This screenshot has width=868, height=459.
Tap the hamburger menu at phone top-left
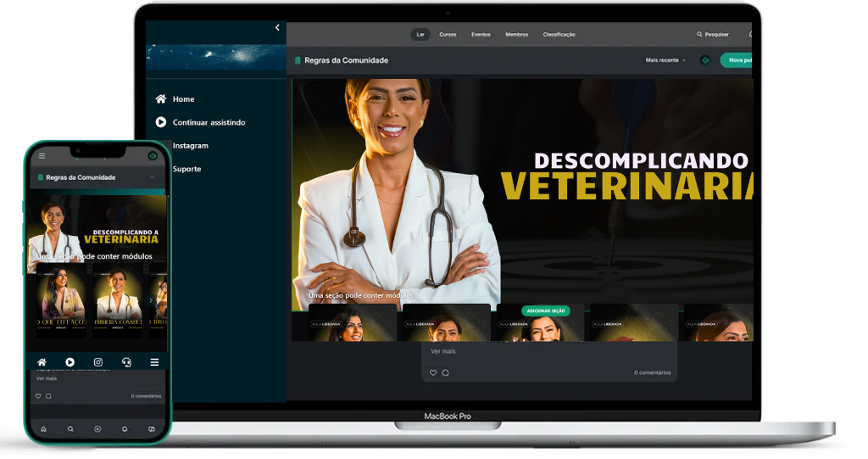42,156
